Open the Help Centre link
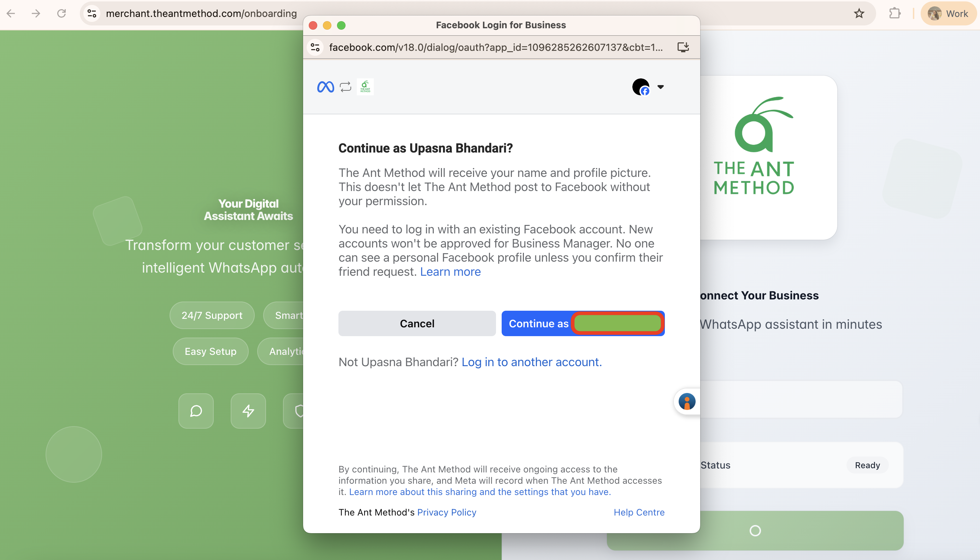The width and height of the screenshot is (980, 560). pyautogui.click(x=639, y=512)
